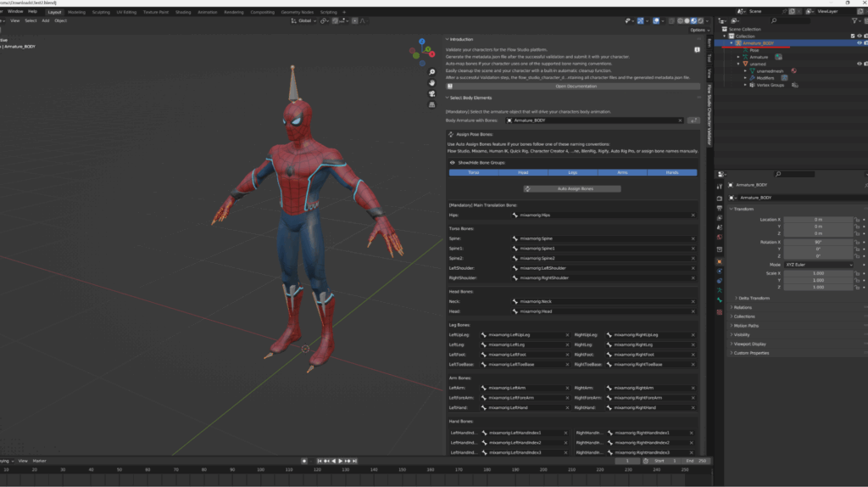Lock the Location X value

857,220
